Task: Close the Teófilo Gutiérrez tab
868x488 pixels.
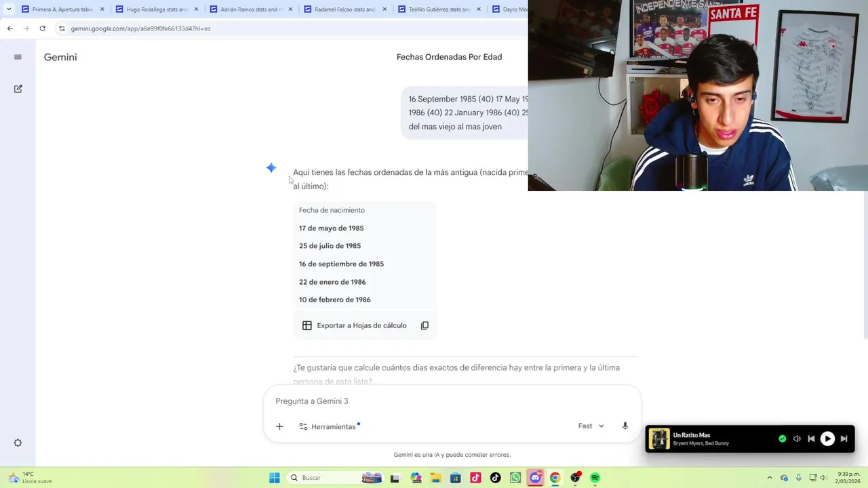Action: [x=479, y=9]
